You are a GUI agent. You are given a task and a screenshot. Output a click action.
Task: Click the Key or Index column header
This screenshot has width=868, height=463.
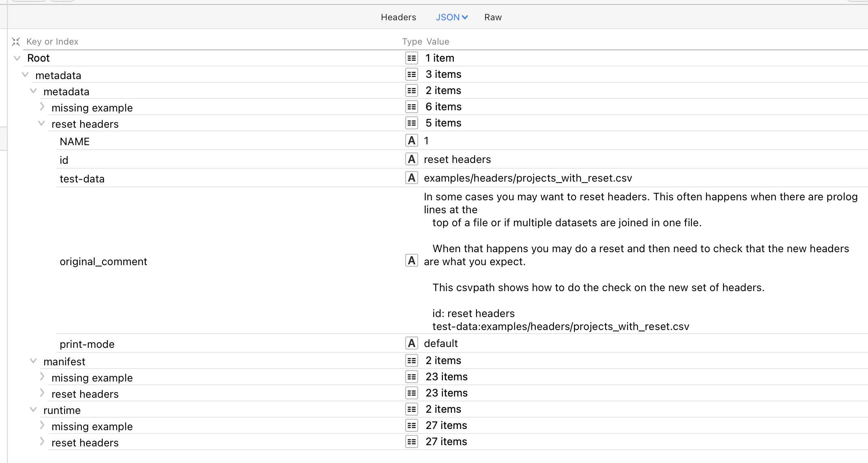[x=52, y=42]
